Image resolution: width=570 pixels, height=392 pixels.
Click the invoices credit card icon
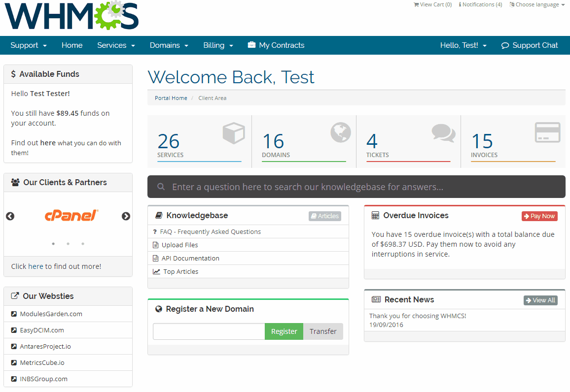click(x=547, y=132)
